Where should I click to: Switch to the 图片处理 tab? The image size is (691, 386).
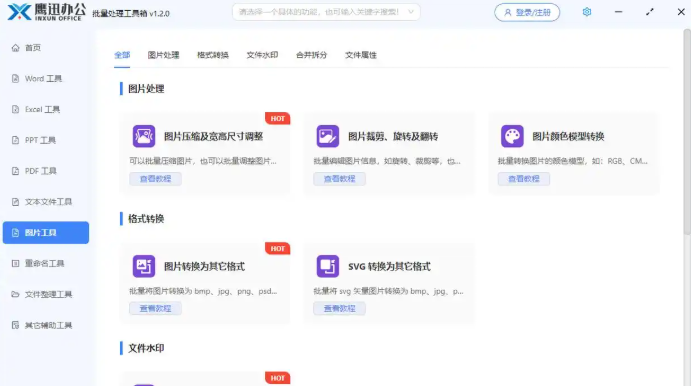[x=163, y=55]
